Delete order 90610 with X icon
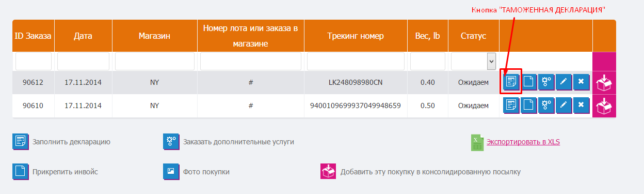The height and width of the screenshot is (194, 644). 581,105
